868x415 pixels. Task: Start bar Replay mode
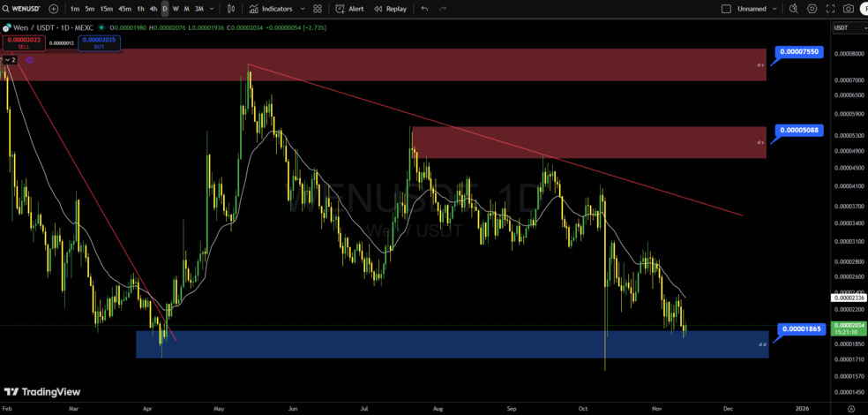coord(391,9)
